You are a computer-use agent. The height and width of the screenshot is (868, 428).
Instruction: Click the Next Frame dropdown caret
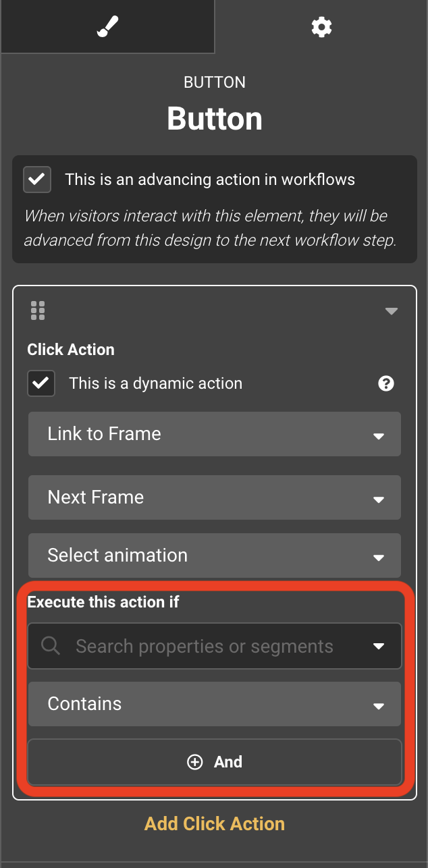pyautogui.click(x=379, y=500)
